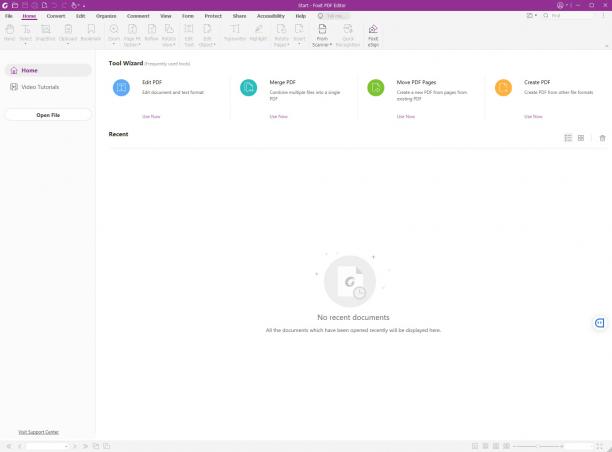612x452 pixels.
Task: Open the Organize tab
Action: [106, 16]
